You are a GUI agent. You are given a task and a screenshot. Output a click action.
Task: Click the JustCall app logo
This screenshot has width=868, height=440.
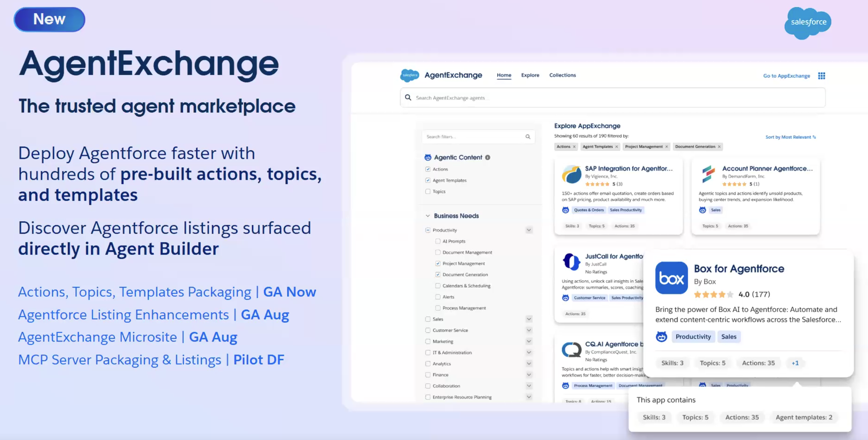tap(571, 262)
